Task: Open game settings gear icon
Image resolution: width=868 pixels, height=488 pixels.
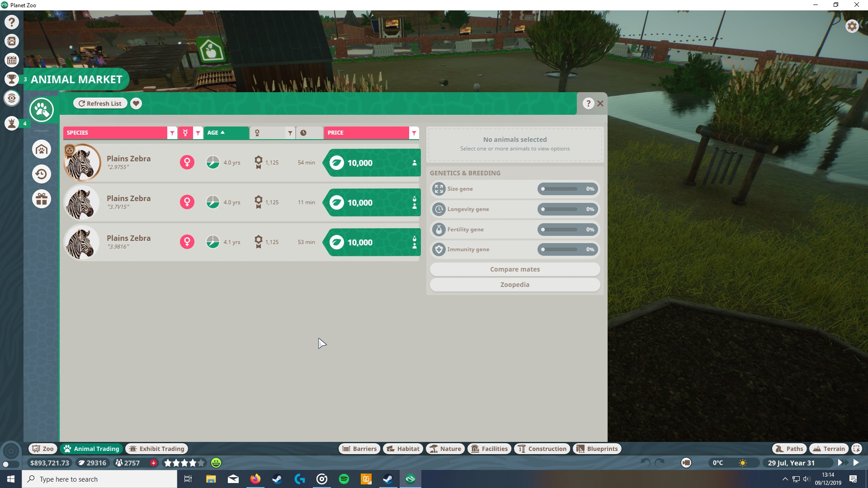Action: tap(852, 26)
